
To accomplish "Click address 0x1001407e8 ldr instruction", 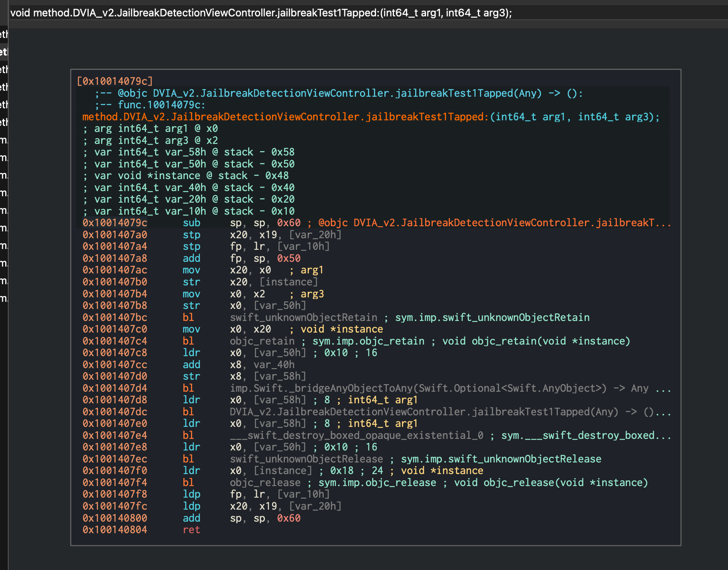I will coord(230,447).
